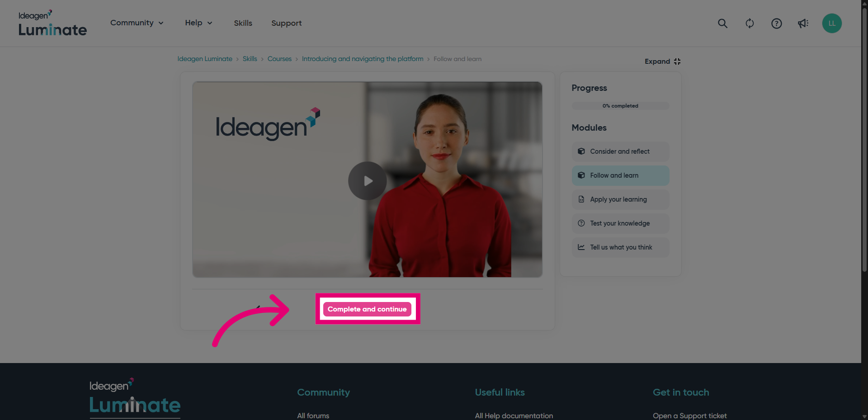Select the Tell us what you think module
Image resolution: width=868 pixels, height=420 pixels.
pyautogui.click(x=620, y=247)
